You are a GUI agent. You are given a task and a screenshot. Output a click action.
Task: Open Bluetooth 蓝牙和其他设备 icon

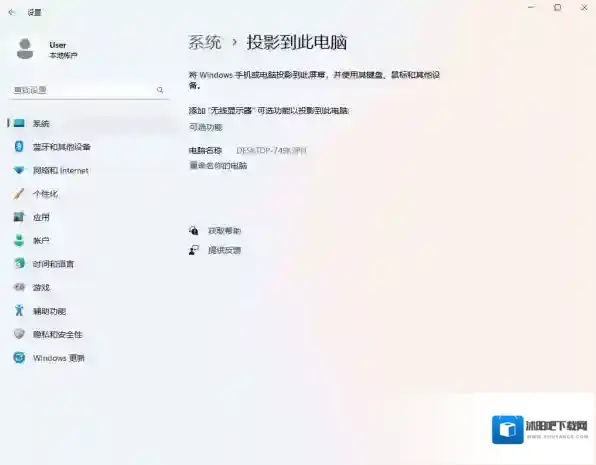(19, 146)
